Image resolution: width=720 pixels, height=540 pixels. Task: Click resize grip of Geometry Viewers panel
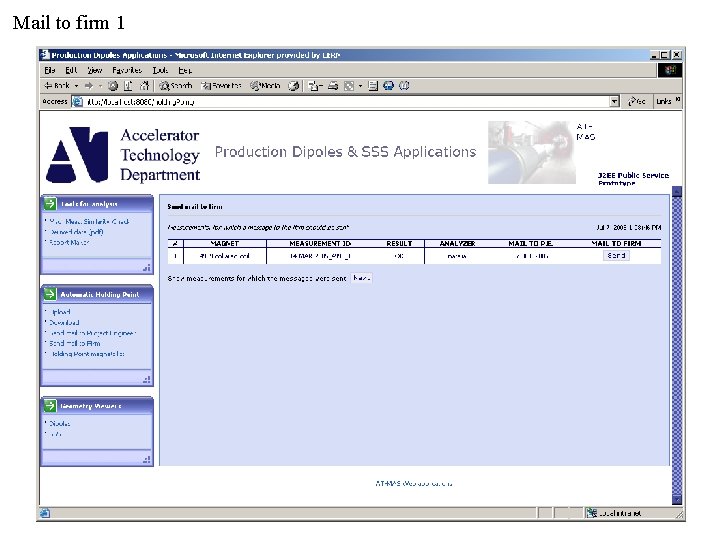146,459
